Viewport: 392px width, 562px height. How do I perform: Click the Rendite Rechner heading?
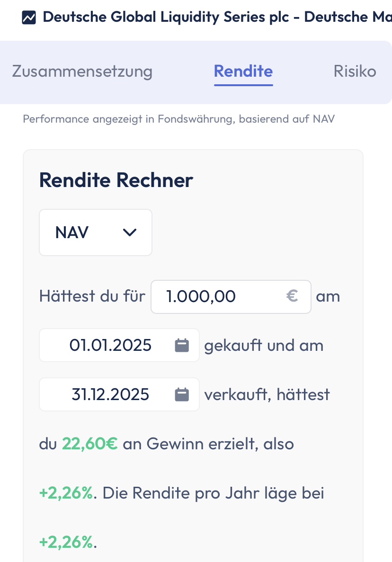[116, 180]
